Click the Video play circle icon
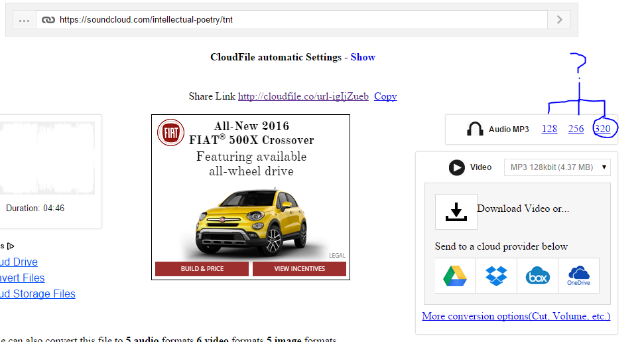 click(457, 167)
